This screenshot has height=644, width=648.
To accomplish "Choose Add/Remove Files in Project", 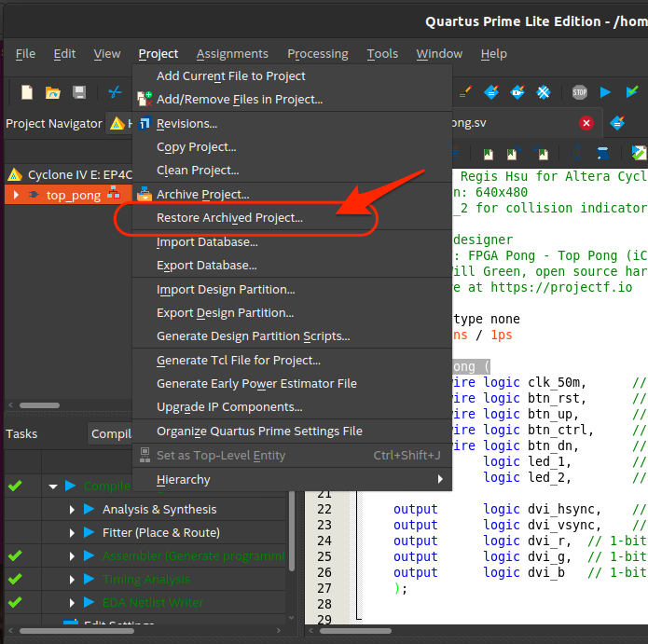I will click(x=292, y=99).
